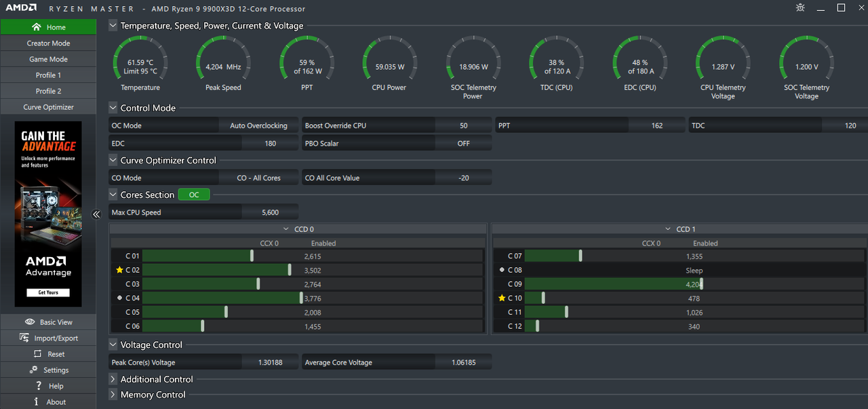Expand the Memory Control section

[113, 395]
